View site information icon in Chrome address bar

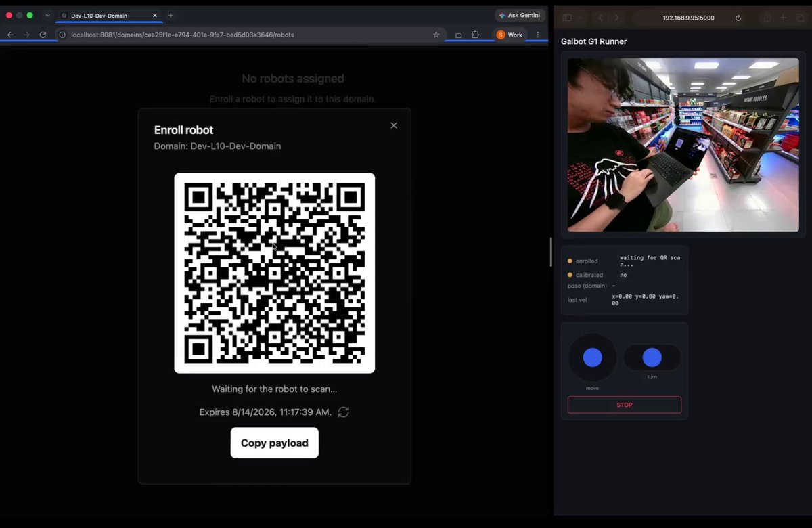[62, 35]
